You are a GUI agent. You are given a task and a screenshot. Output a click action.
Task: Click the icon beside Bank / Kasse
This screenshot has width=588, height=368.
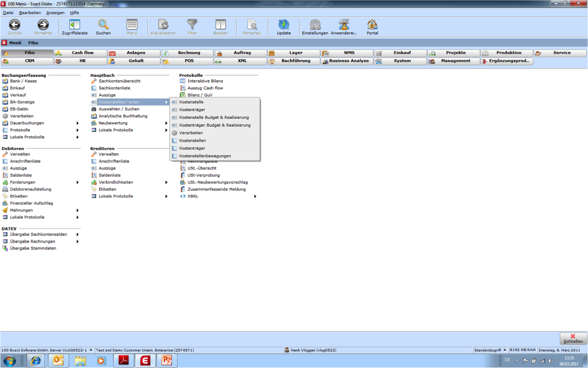click(5, 81)
